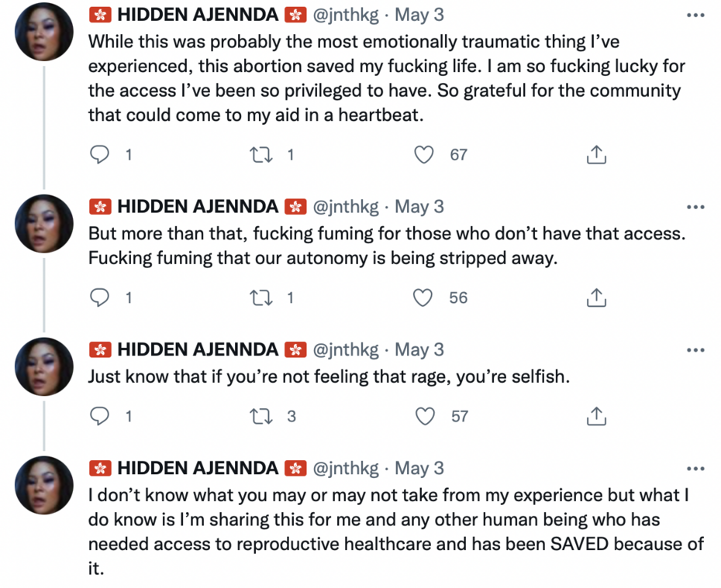Share the selfish rage tweet
This screenshot has width=721, height=588.
(x=595, y=417)
